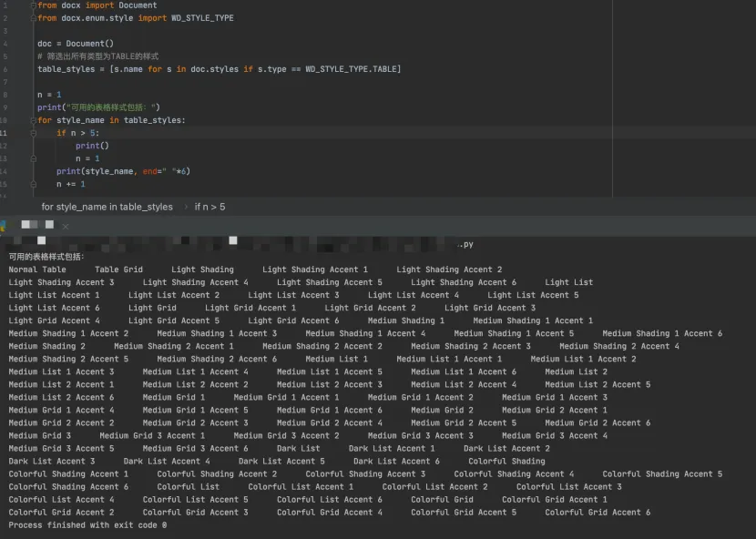This screenshot has width=756, height=539.
Task: Click 'Medium List 1 Accent 2' in output
Action: [x=583, y=359]
